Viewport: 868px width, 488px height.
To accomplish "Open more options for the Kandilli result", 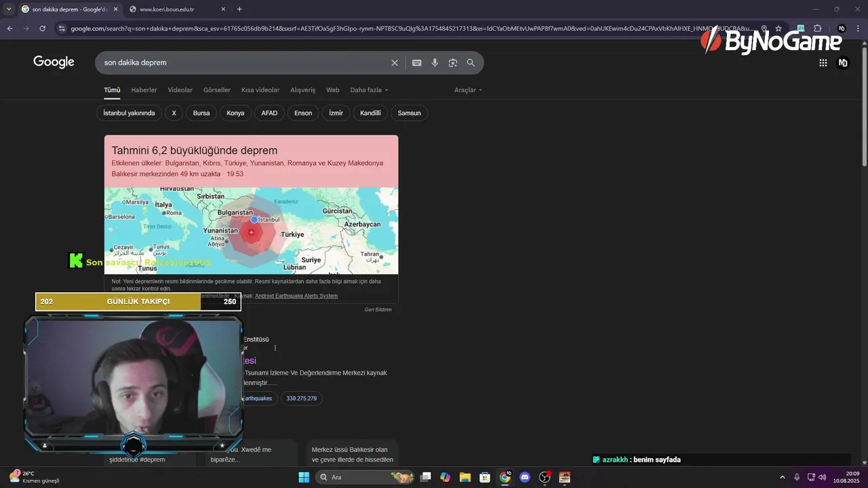I will pyautogui.click(x=275, y=348).
